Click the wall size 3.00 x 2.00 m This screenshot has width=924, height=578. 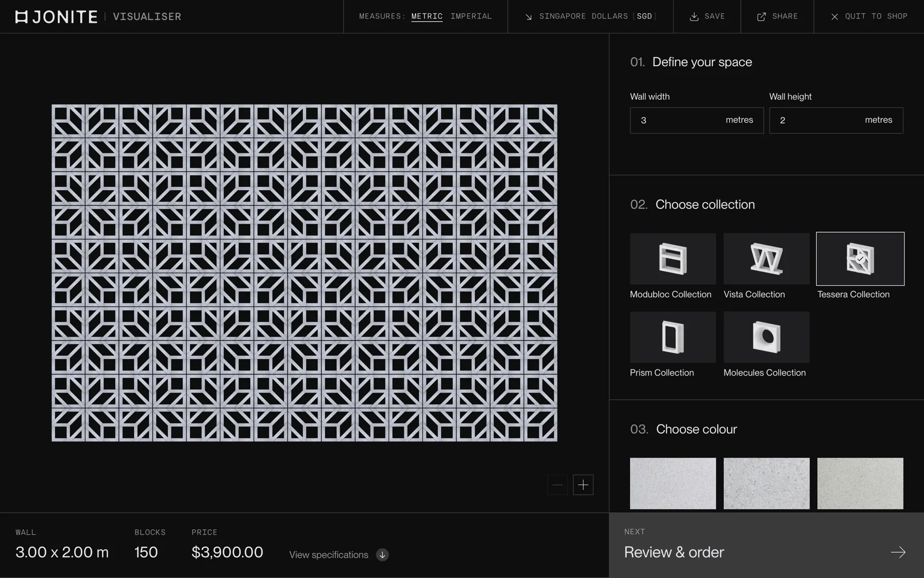click(62, 552)
